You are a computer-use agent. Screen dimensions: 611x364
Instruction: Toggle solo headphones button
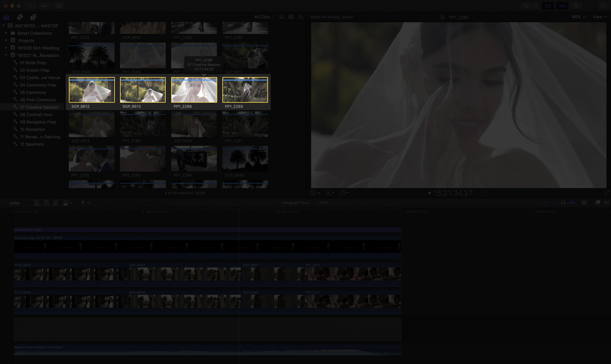coord(563,203)
